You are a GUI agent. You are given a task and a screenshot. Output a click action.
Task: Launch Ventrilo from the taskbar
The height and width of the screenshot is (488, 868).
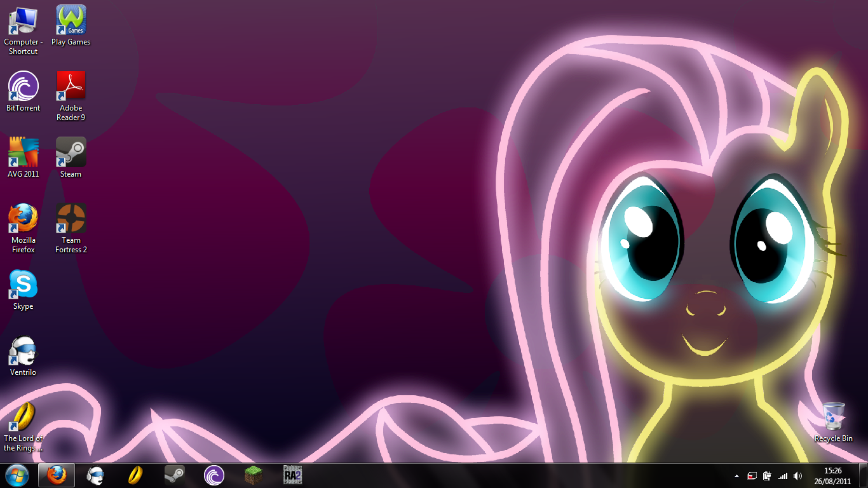[96, 475]
